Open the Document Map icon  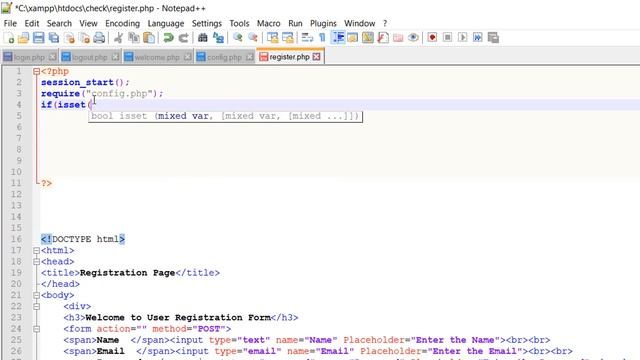(x=368, y=38)
